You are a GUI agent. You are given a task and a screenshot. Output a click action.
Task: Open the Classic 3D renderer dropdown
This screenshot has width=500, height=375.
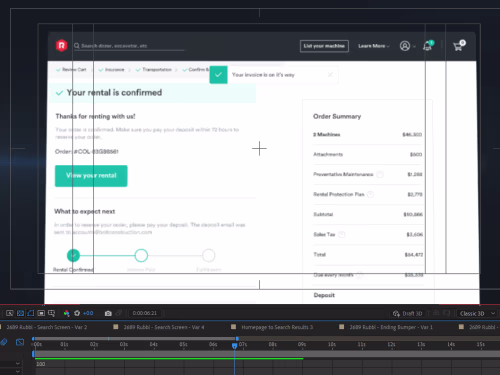click(477, 313)
